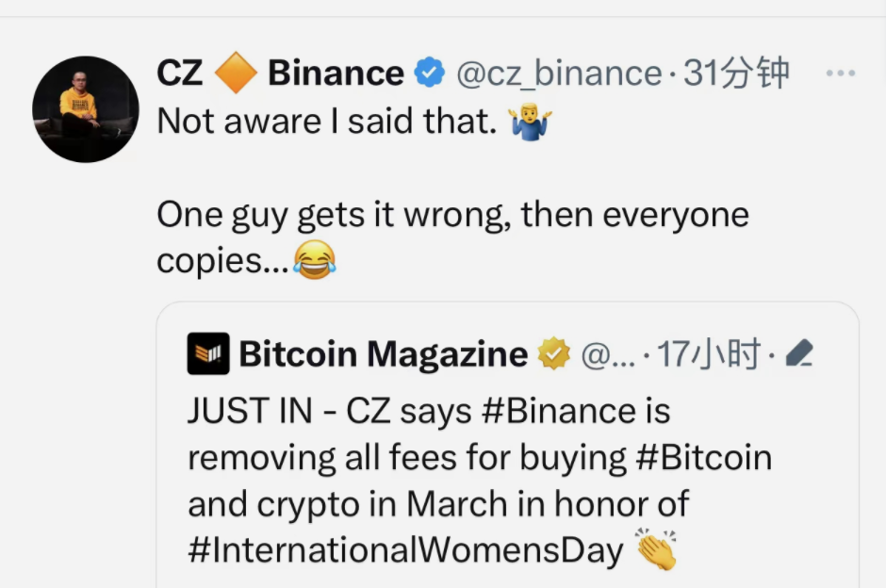The image size is (886, 588).
Task: Open the three-dot more options menu
Action: point(840,73)
